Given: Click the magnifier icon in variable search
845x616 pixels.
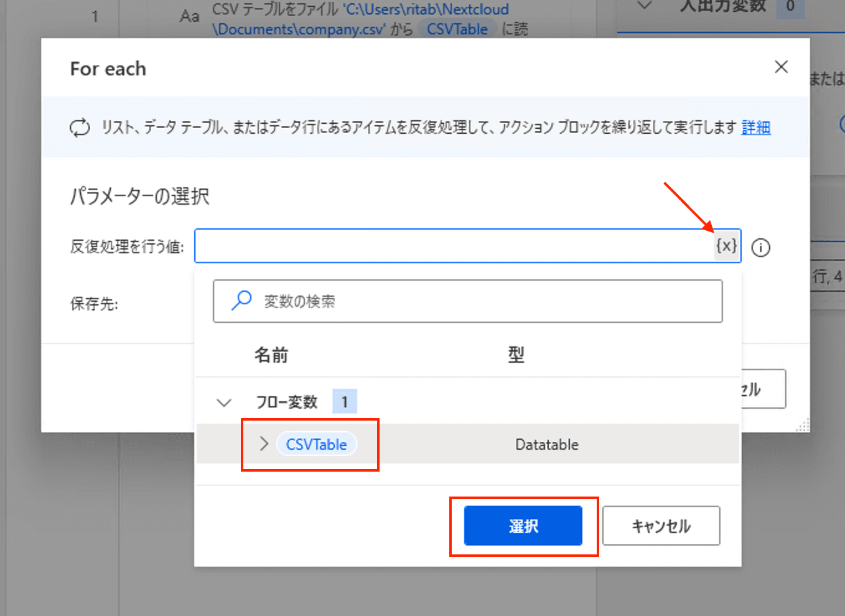Looking at the screenshot, I should coord(241,301).
